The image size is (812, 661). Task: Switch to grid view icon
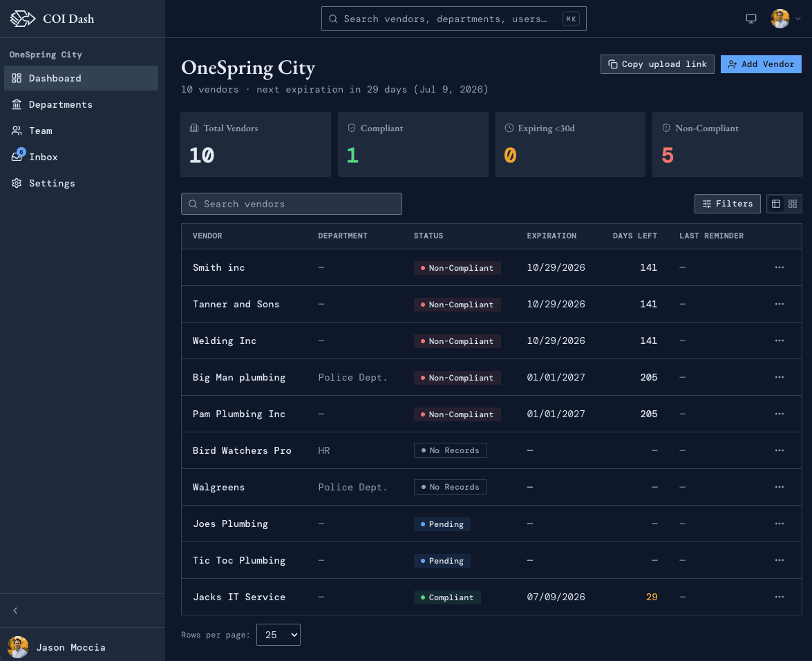pos(793,204)
